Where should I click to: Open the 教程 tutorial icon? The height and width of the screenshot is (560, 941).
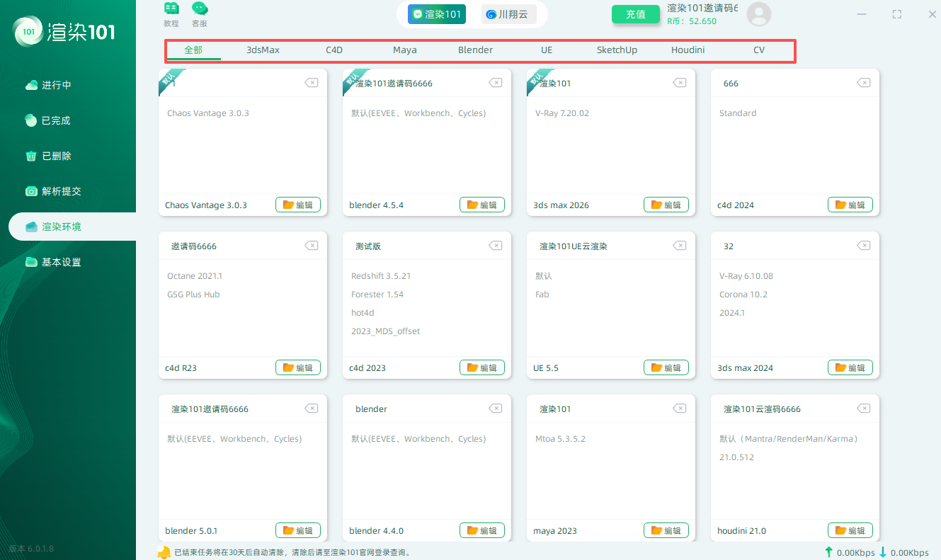click(171, 14)
